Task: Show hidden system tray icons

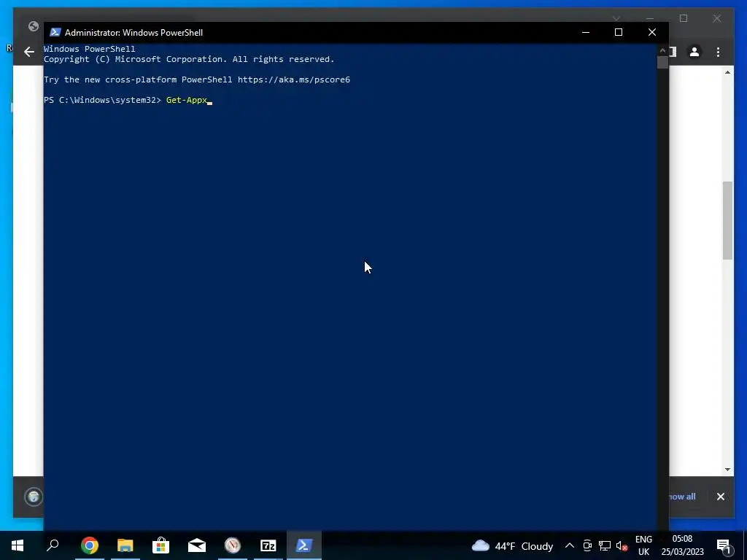Action: click(x=569, y=545)
